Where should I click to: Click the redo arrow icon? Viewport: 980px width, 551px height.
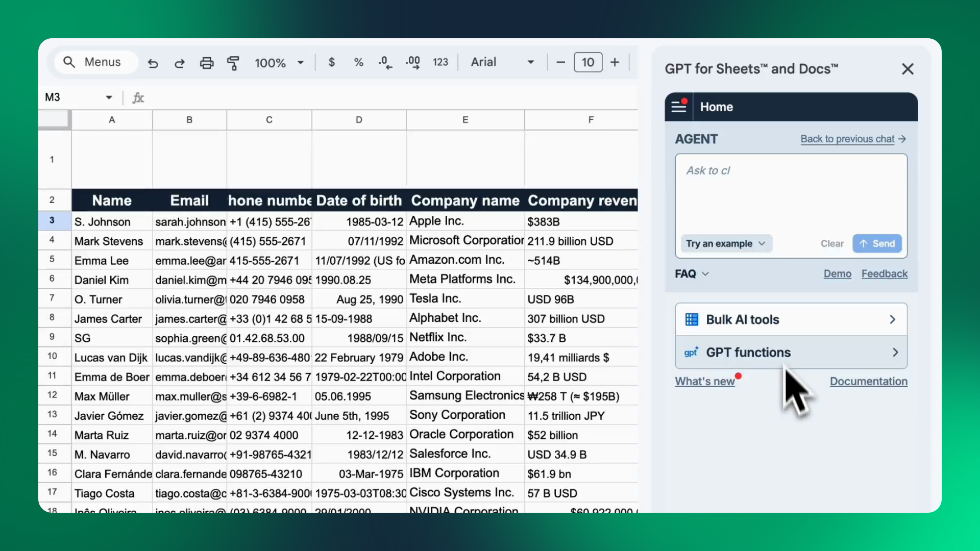180,63
